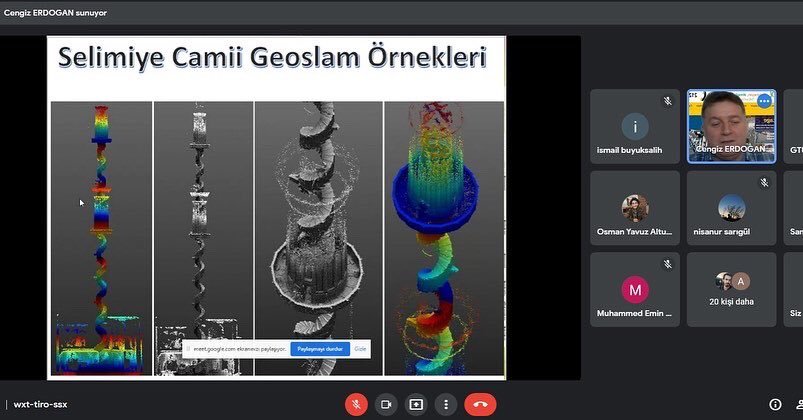Select Osman Yavuz Altu... participant tile
The height and width of the screenshot is (420, 803).
tap(635, 208)
